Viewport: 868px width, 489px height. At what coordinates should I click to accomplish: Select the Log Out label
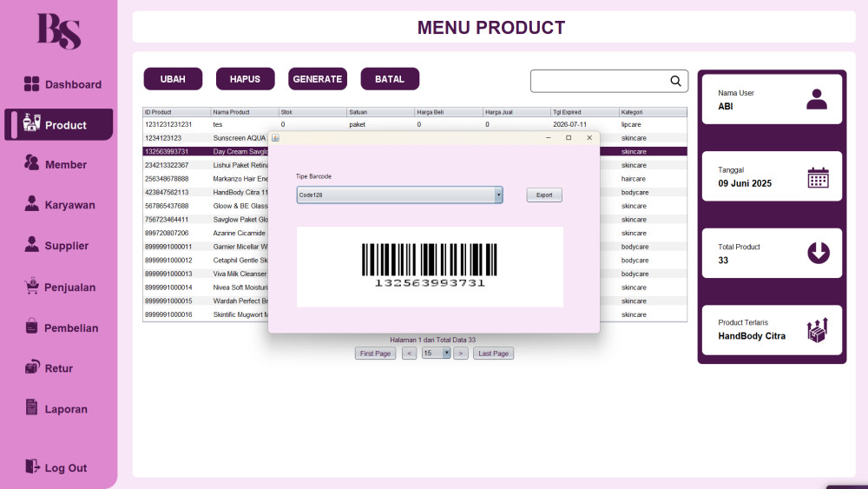point(65,468)
